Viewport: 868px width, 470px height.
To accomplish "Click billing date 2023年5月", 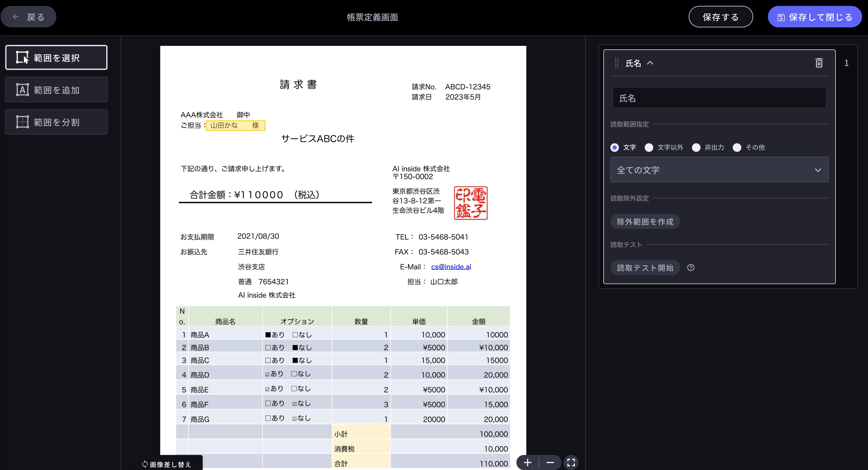I will (x=463, y=97).
